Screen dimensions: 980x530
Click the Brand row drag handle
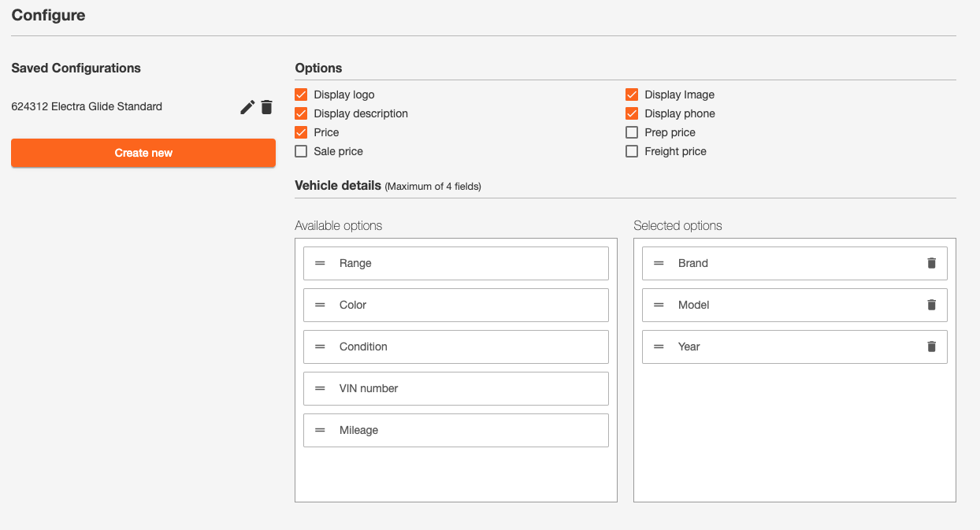(x=659, y=263)
